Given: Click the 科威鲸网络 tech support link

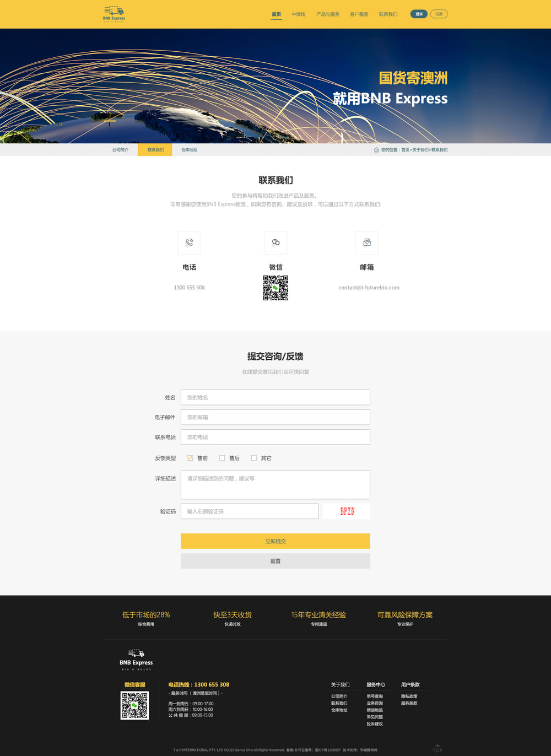Looking at the screenshot, I should [x=369, y=750].
